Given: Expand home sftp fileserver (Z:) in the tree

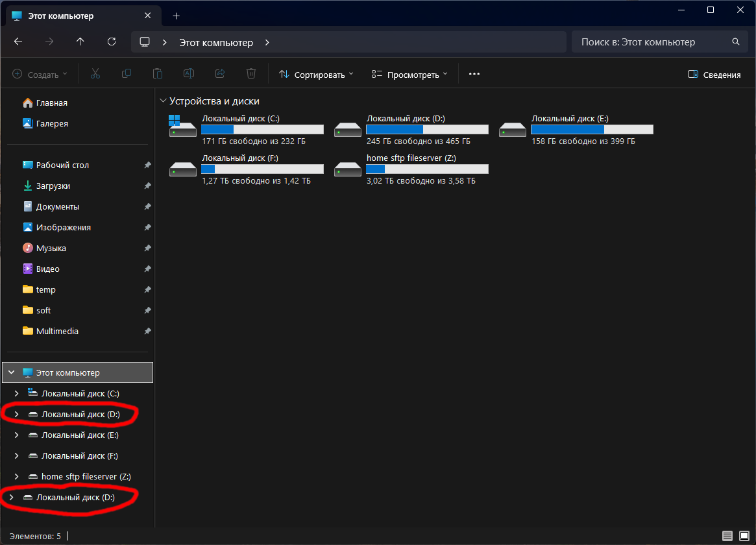Looking at the screenshot, I should click(16, 476).
